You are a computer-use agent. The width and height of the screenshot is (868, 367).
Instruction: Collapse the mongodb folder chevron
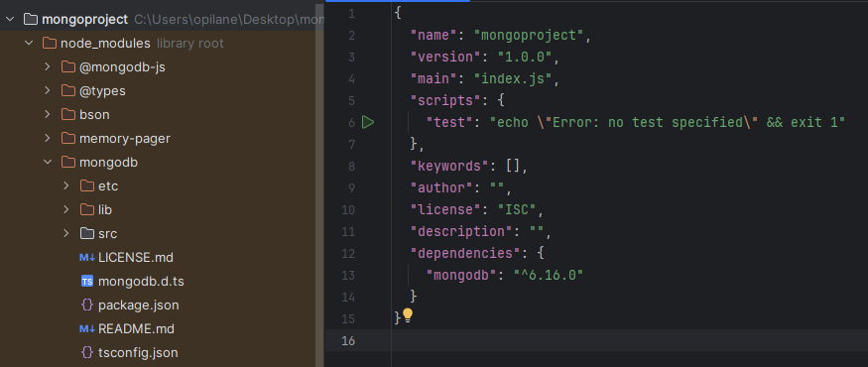point(48,163)
